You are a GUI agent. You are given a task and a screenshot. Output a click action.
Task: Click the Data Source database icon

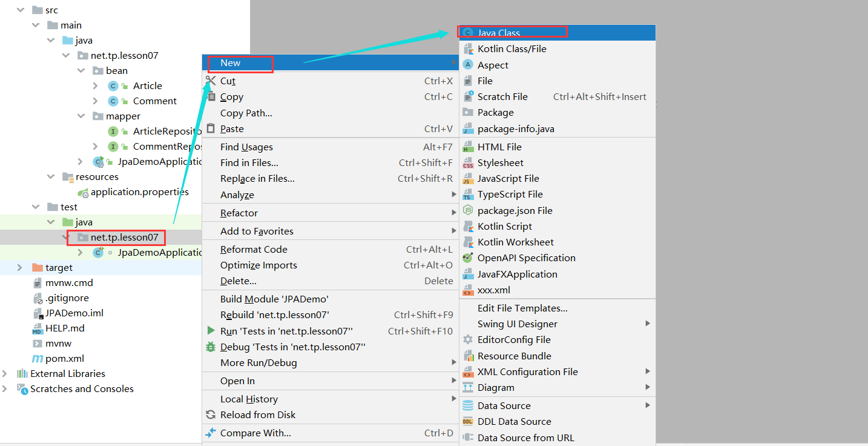click(x=468, y=405)
